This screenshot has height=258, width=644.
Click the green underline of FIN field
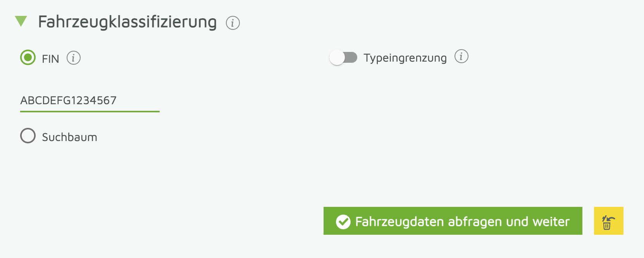(90, 112)
